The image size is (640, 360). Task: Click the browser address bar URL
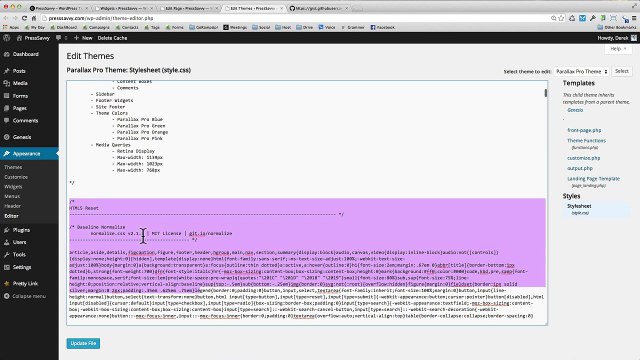coord(101,18)
